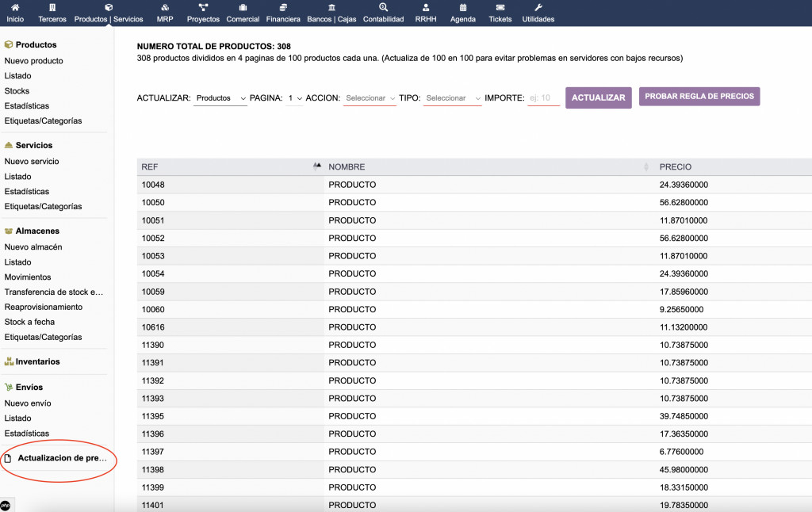Click the Financiera module icon
The width and height of the screenshot is (812, 512).
point(283,7)
